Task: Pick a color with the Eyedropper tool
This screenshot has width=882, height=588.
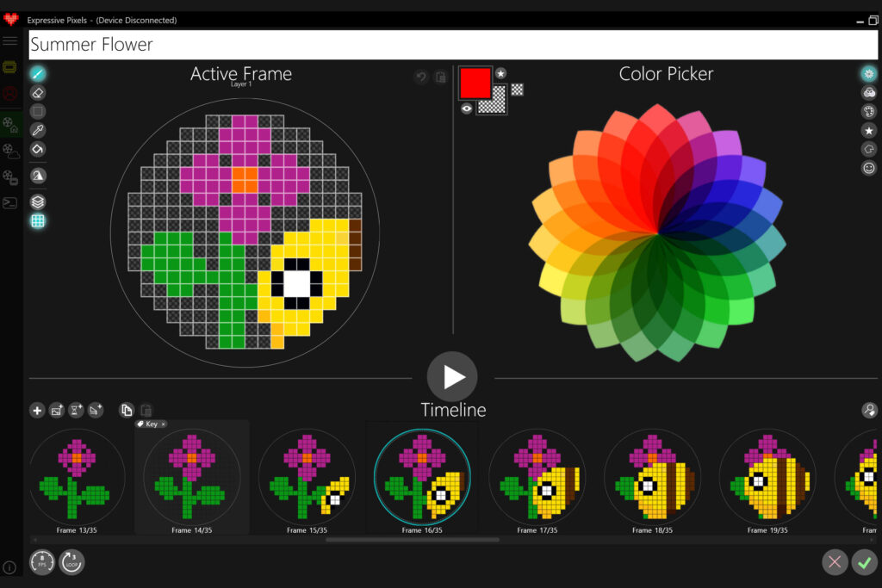Action: [x=38, y=129]
